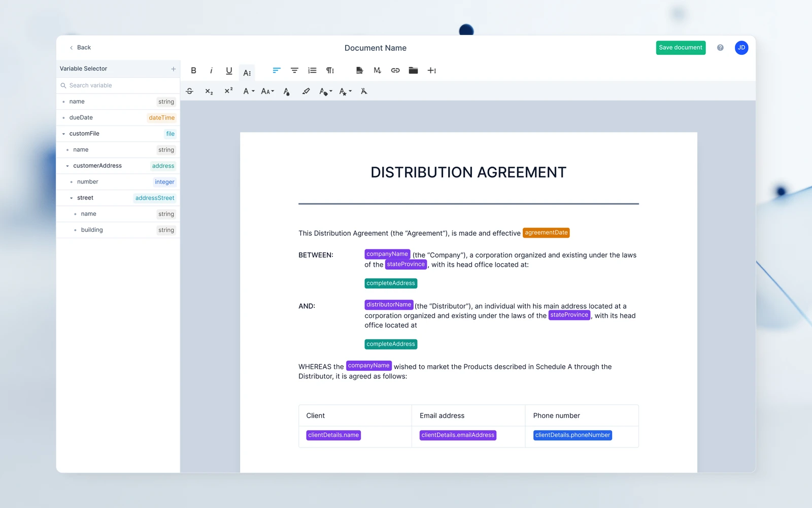Click the document signature icon

point(359,71)
